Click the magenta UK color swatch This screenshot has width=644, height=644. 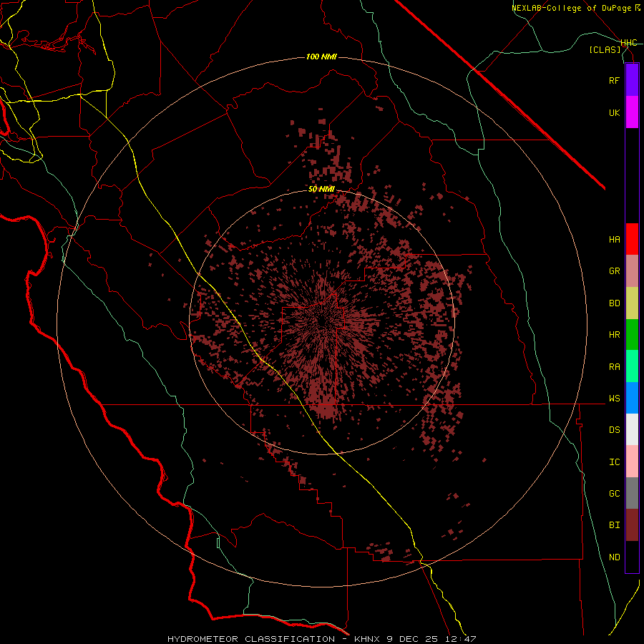pyautogui.click(x=632, y=112)
